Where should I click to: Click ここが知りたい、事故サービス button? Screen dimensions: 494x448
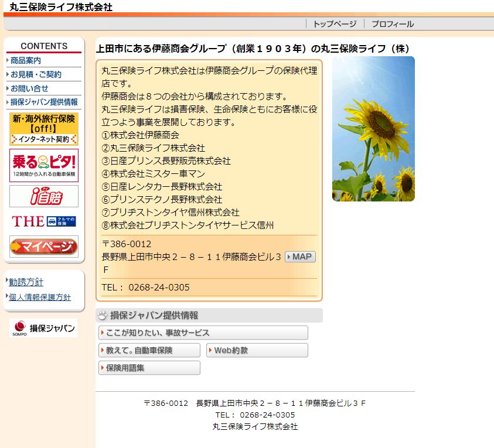click(x=203, y=333)
